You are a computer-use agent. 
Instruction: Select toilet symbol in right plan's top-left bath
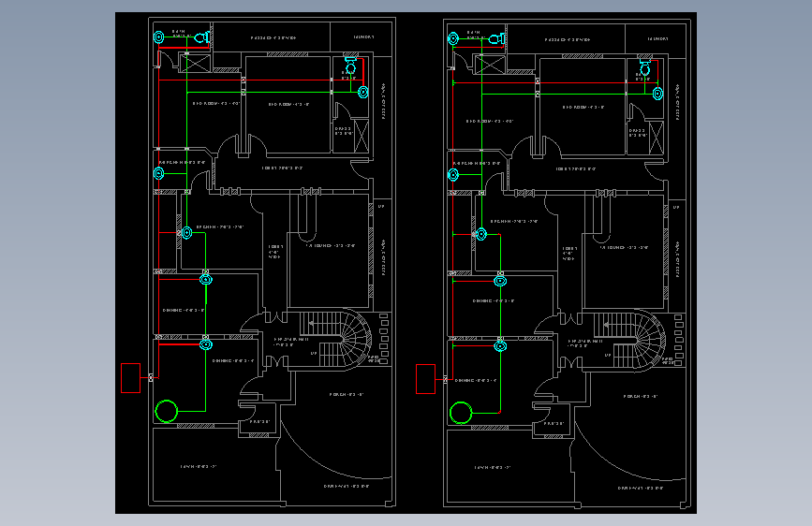tap(497, 38)
